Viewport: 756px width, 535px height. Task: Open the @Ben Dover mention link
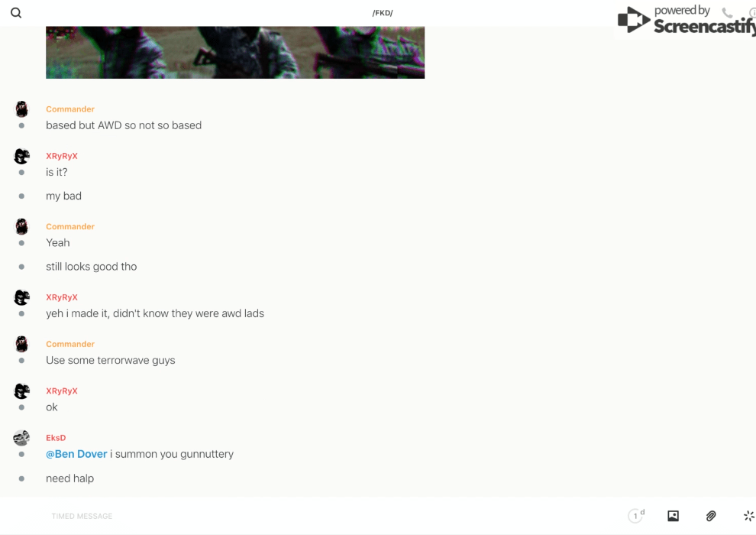pos(76,454)
